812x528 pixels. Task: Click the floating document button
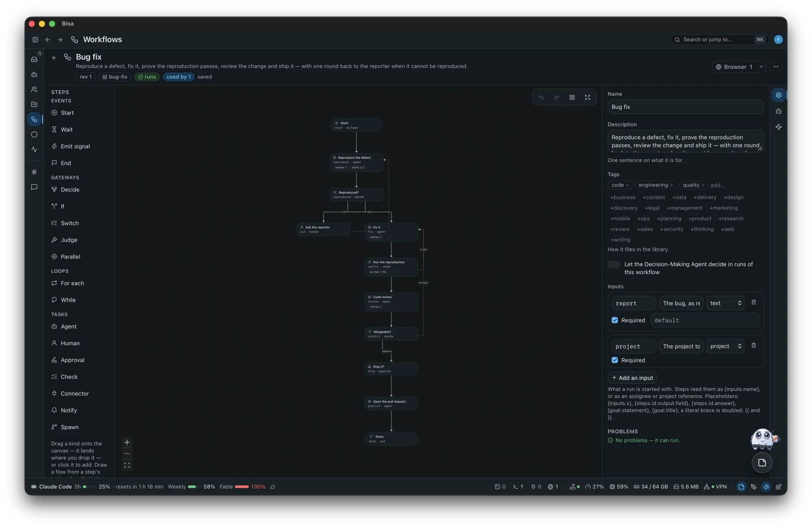[x=762, y=463]
